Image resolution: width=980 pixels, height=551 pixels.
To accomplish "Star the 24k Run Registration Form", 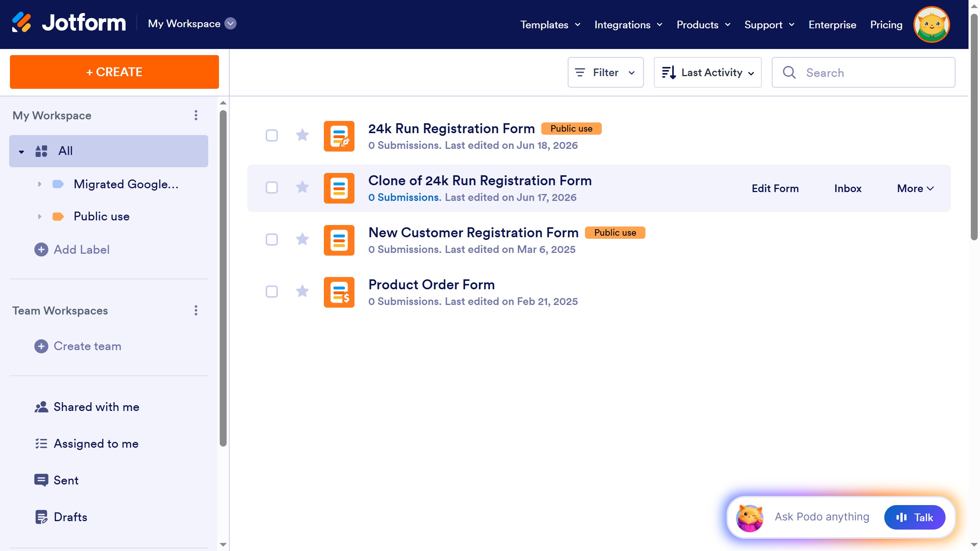I will (x=302, y=135).
